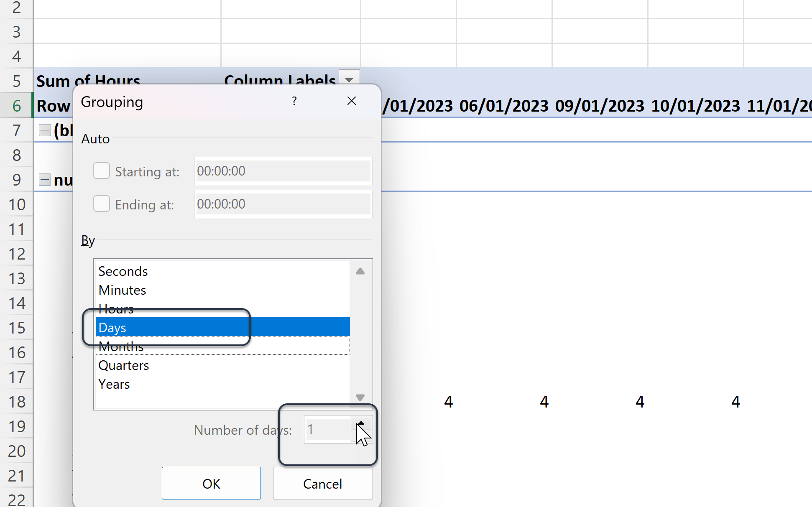Enable the Ending at checkbox
The width and height of the screenshot is (812, 507).
click(x=100, y=203)
